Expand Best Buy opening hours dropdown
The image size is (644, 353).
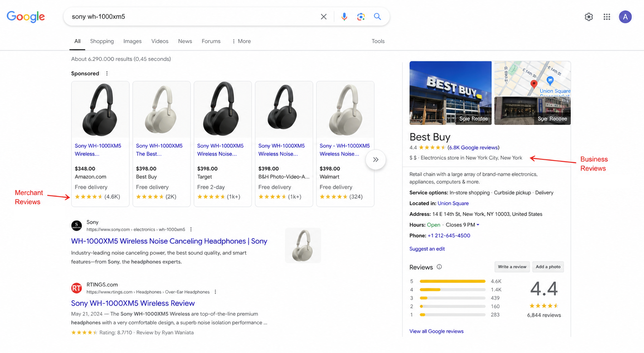tap(478, 225)
